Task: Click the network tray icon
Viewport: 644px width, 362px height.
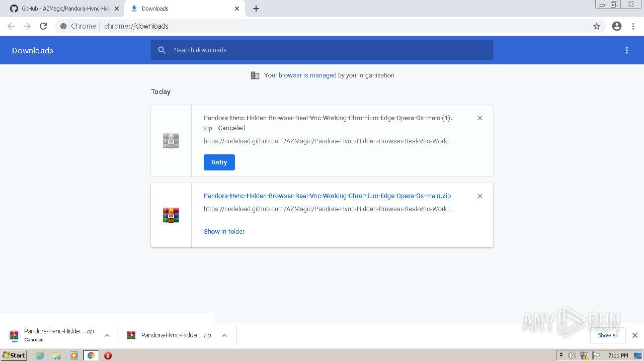Action: tap(584, 355)
